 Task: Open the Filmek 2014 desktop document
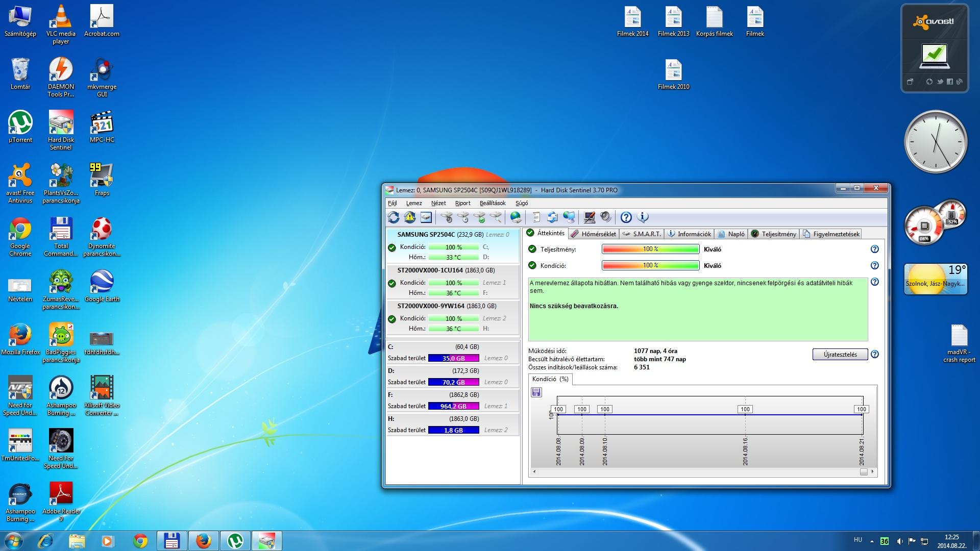click(x=632, y=21)
